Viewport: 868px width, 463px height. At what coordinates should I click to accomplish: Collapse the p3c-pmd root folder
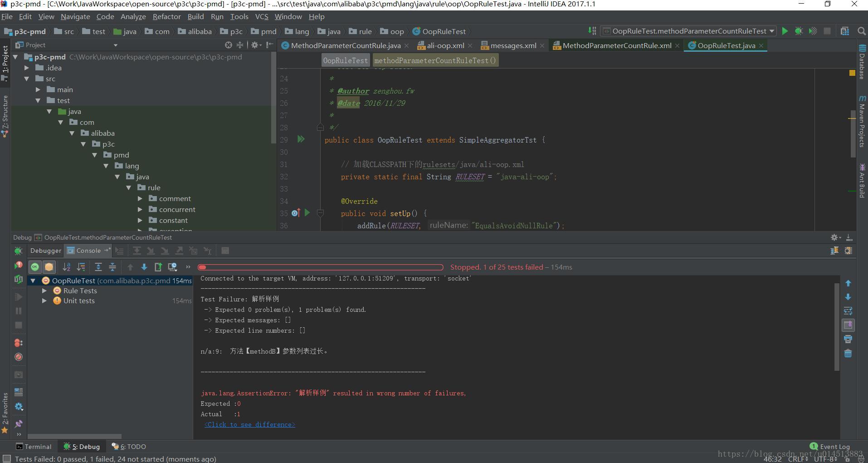[x=16, y=57]
